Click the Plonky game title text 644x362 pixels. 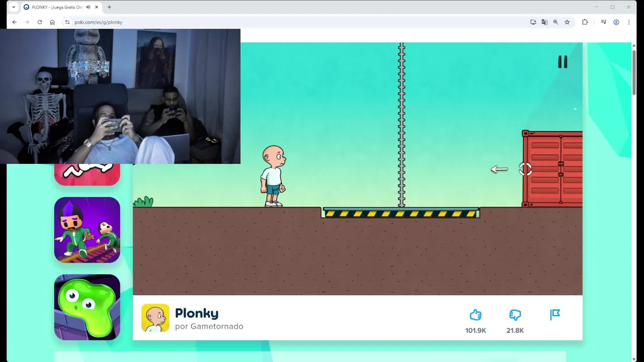pos(197,313)
